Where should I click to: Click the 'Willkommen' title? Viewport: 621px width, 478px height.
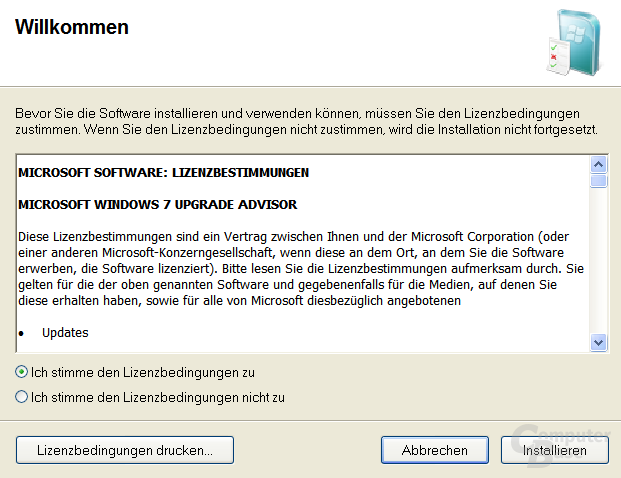[72, 27]
